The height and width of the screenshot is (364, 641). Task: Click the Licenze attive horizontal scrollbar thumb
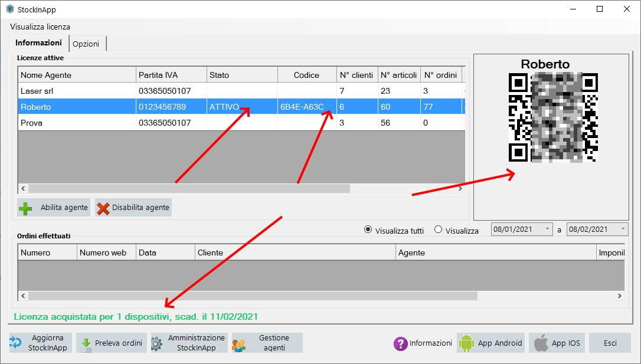click(189, 188)
